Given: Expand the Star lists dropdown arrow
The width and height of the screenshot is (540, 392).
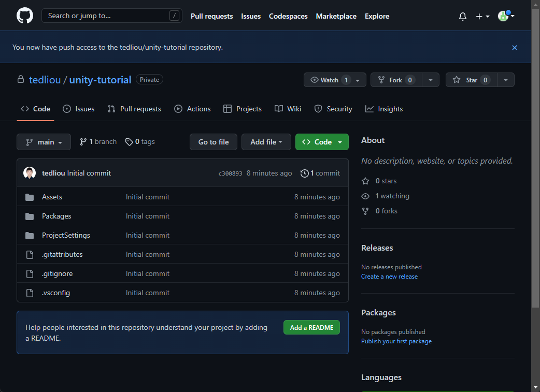Looking at the screenshot, I should coord(506,80).
